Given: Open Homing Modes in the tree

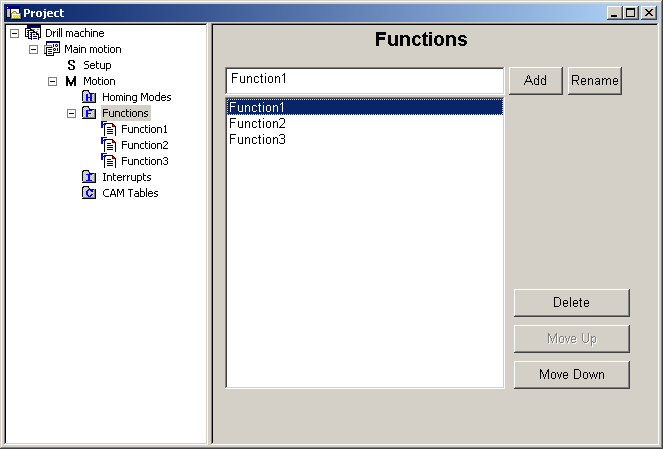Looking at the screenshot, I should tap(137, 97).
